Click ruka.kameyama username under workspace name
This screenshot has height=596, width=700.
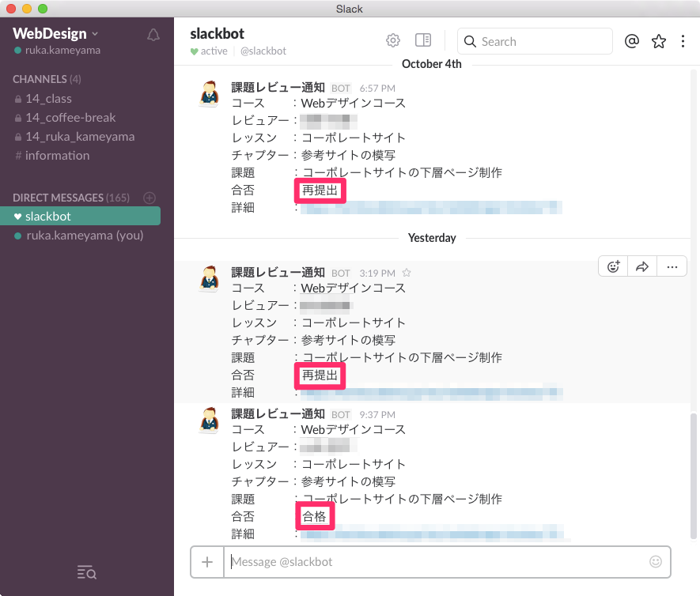click(x=62, y=50)
